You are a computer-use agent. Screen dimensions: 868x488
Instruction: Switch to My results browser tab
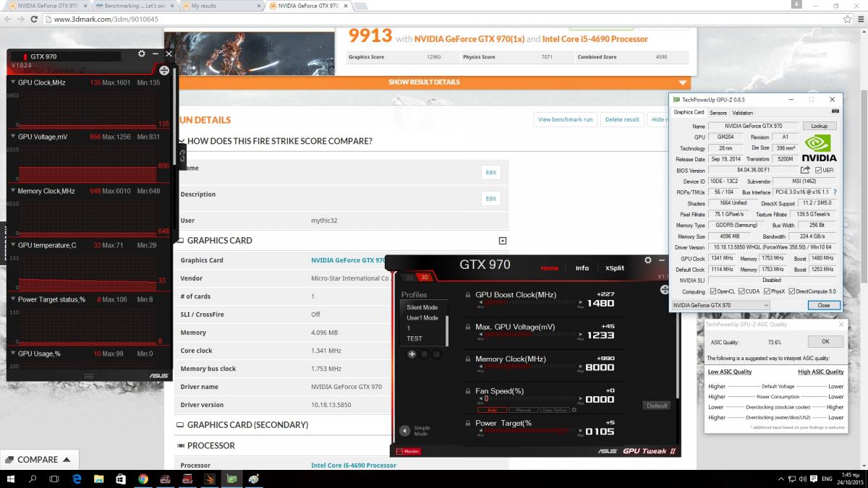pyautogui.click(x=220, y=6)
